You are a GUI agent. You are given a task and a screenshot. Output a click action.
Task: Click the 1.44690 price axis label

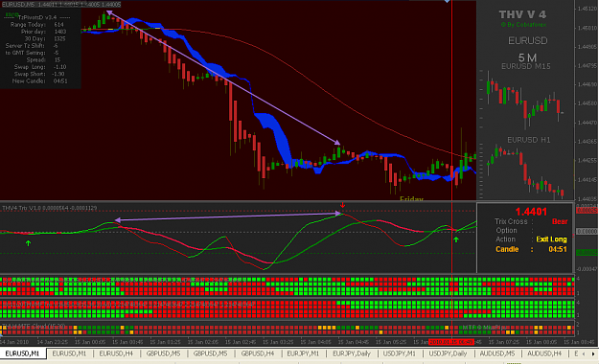(587, 84)
